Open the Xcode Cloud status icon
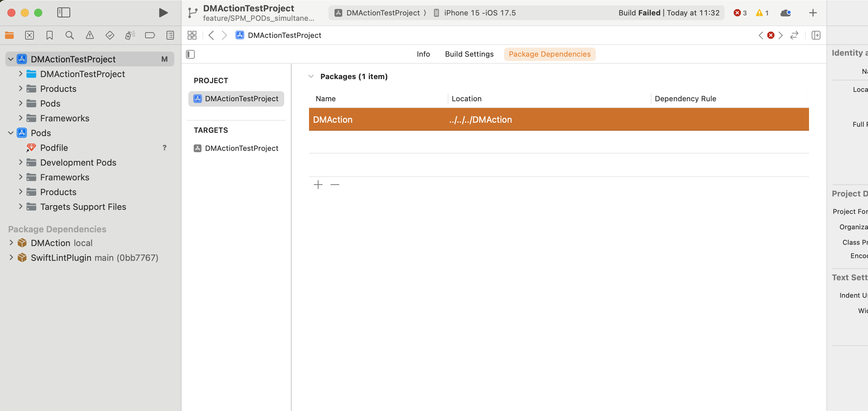The width and height of the screenshot is (868, 411). (x=786, y=13)
